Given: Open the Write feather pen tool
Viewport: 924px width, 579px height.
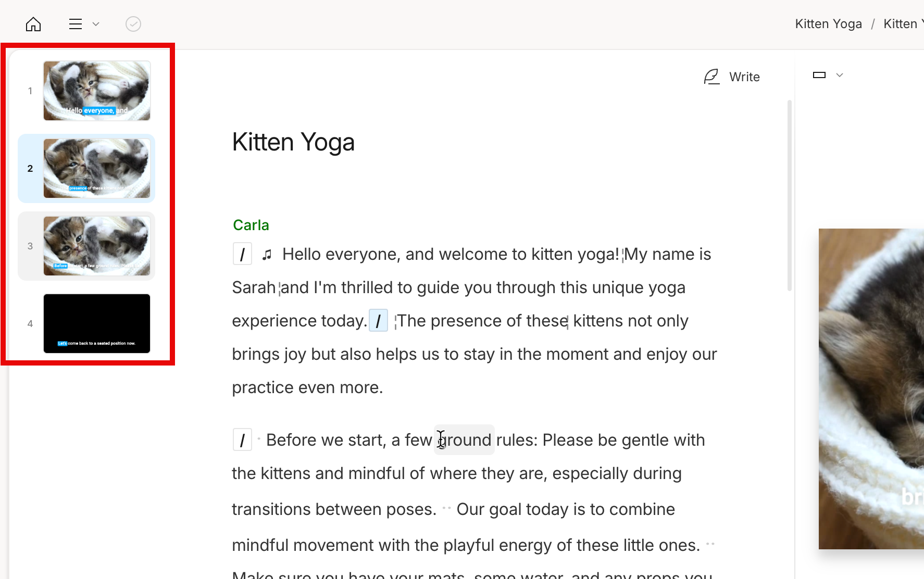Looking at the screenshot, I should [x=732, y=77].
